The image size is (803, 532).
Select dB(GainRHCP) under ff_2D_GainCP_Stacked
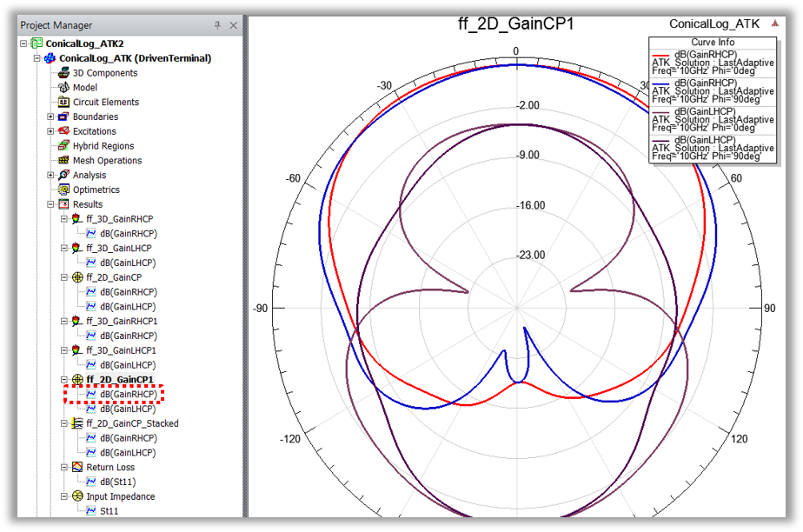point(129,438)
